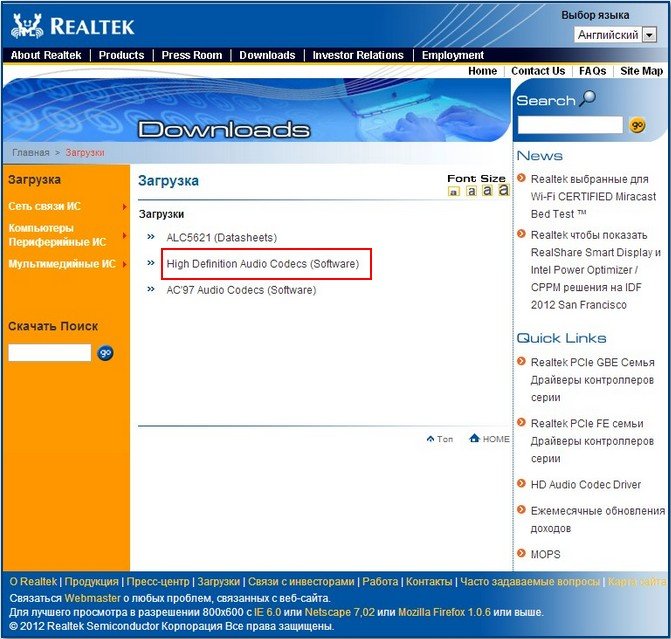Click the Загрузки breadcrumb link

[85, 153]
